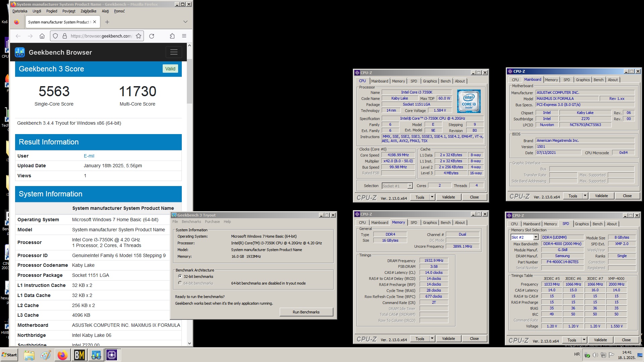This screenshot has height=362, width=644.
Task: Click the tracking protection shield icon
Action: (55, 36)
